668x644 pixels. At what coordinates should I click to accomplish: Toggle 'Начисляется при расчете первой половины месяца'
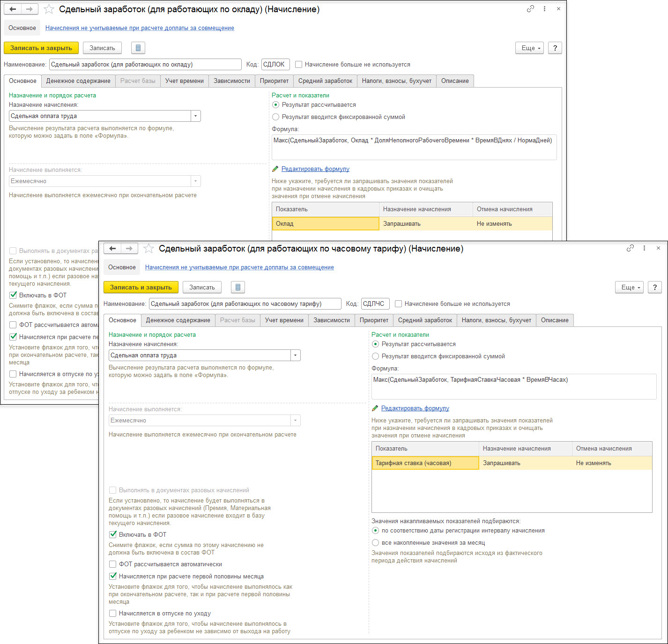tap(113, 577)
